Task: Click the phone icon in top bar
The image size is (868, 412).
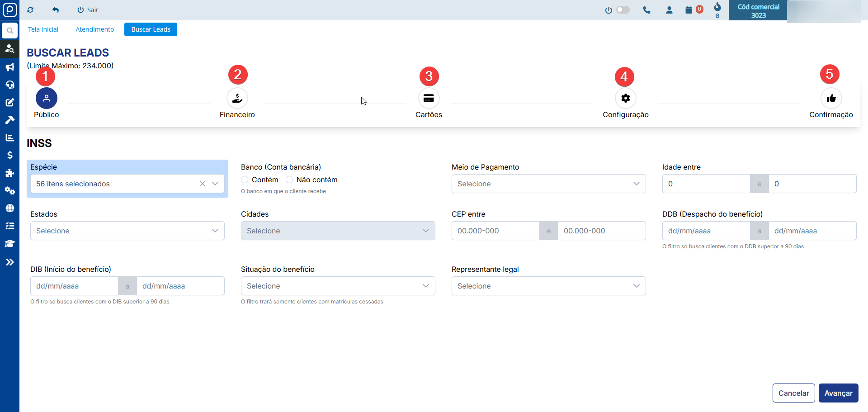Action: 646,10
